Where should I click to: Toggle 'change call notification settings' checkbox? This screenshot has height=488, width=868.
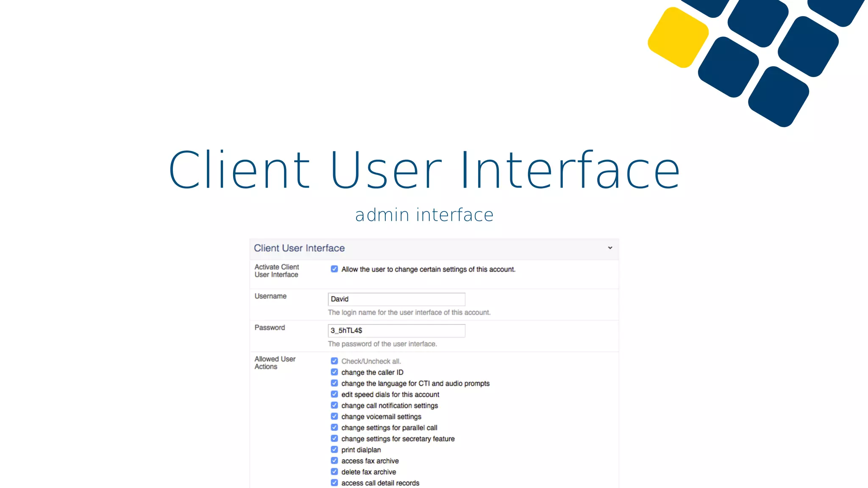[x=334, y=405]
